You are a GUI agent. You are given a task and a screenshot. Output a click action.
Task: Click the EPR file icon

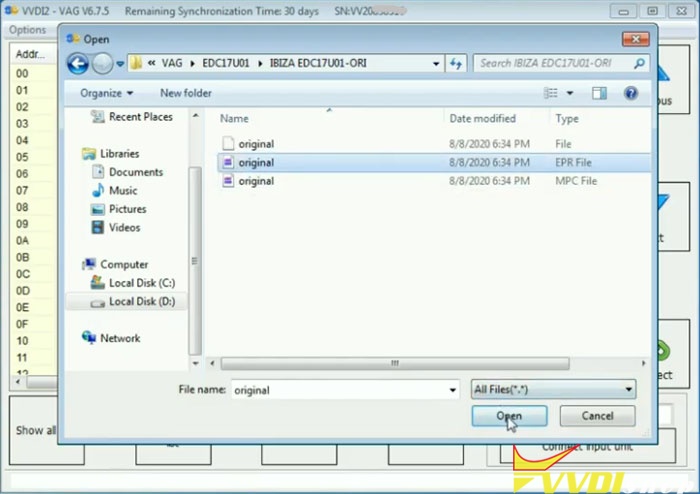pyautogui.click(x=228, y=162)
